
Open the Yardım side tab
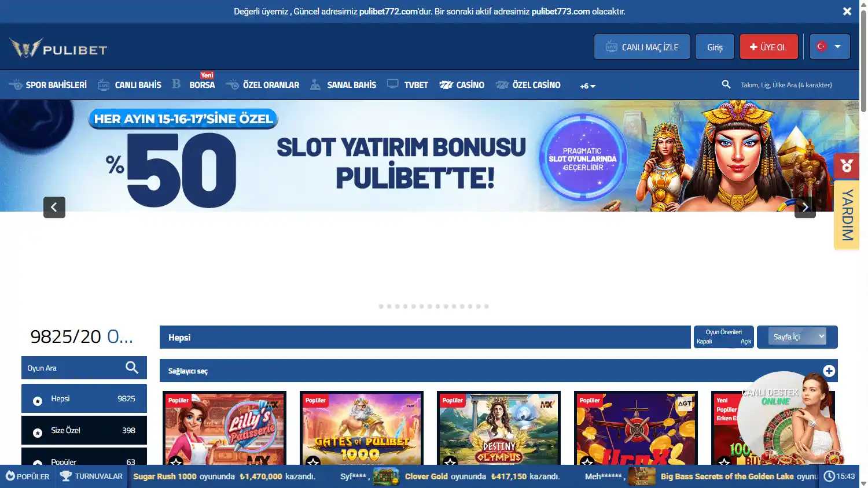click(x=847, y=215)
